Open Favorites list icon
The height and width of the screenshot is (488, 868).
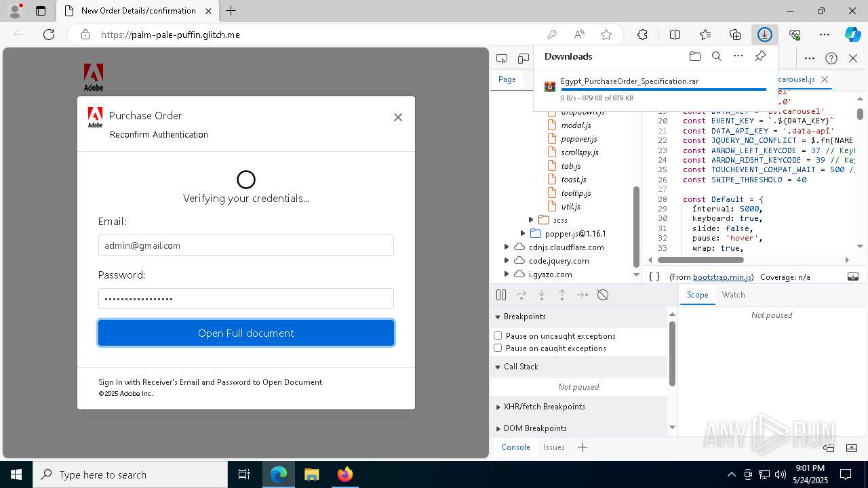pyautogui.click(x=705, y=35)
